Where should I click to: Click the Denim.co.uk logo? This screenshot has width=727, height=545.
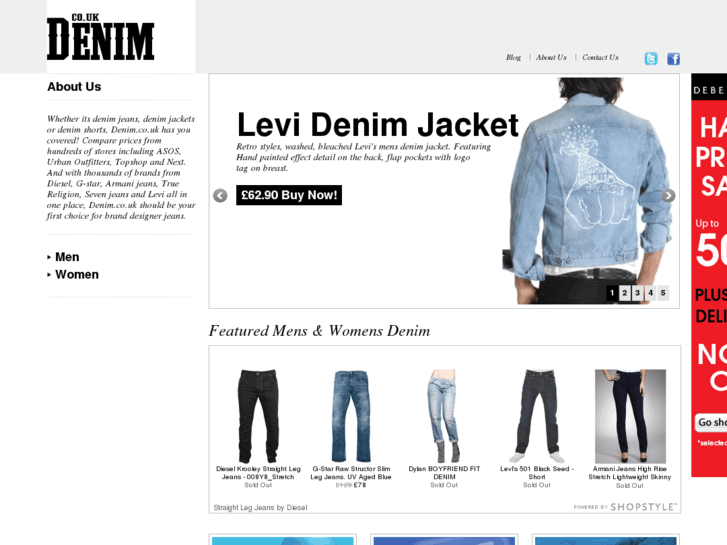click(x=101, y=37)
